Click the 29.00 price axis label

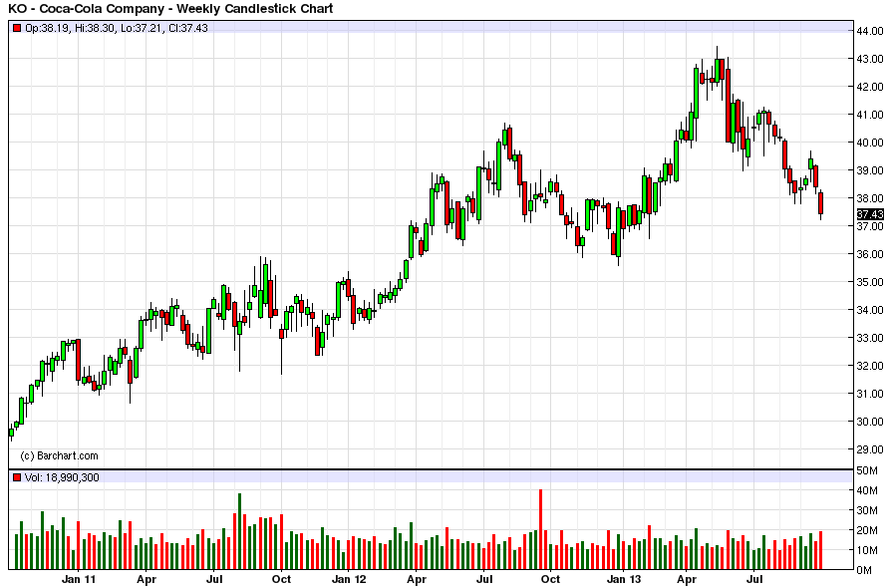tap(870, 449)
